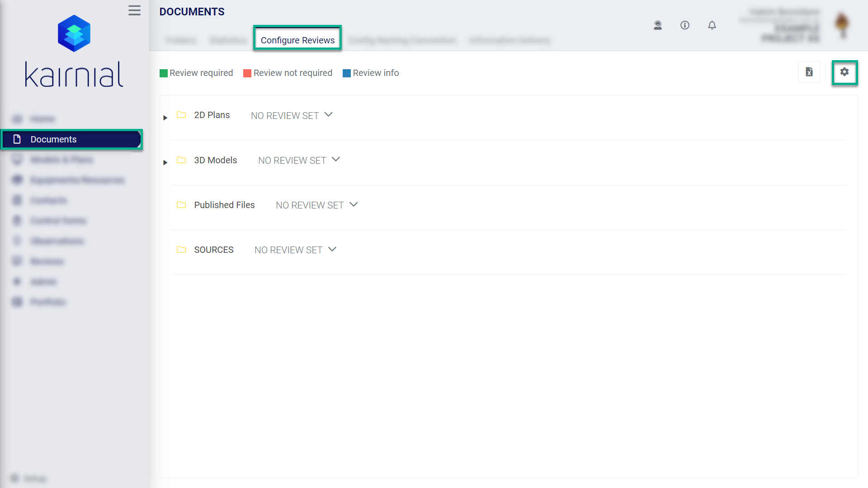Export review data using the Excel icon
Screen dimensions: 868x488
coord(809,72)
